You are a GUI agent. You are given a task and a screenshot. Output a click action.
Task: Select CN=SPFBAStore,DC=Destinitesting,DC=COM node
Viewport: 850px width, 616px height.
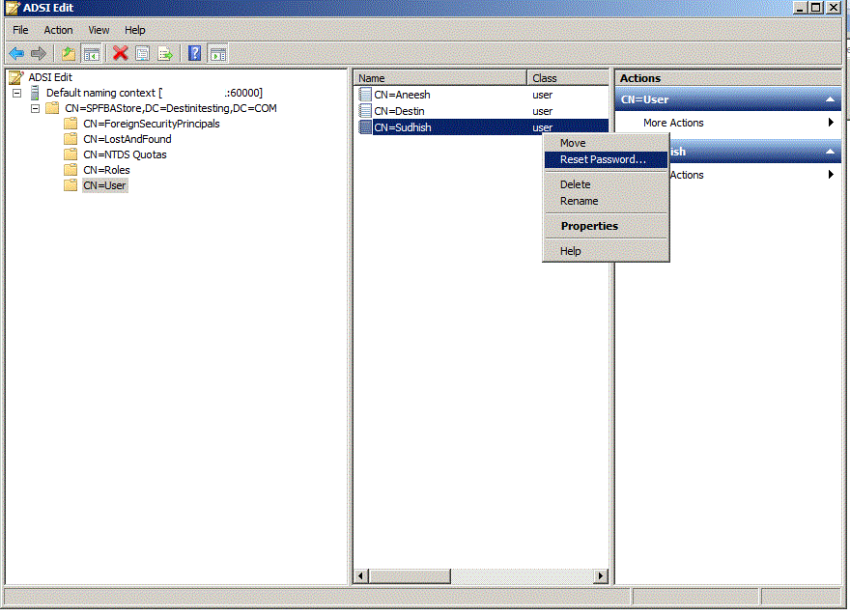coord(171,108)
